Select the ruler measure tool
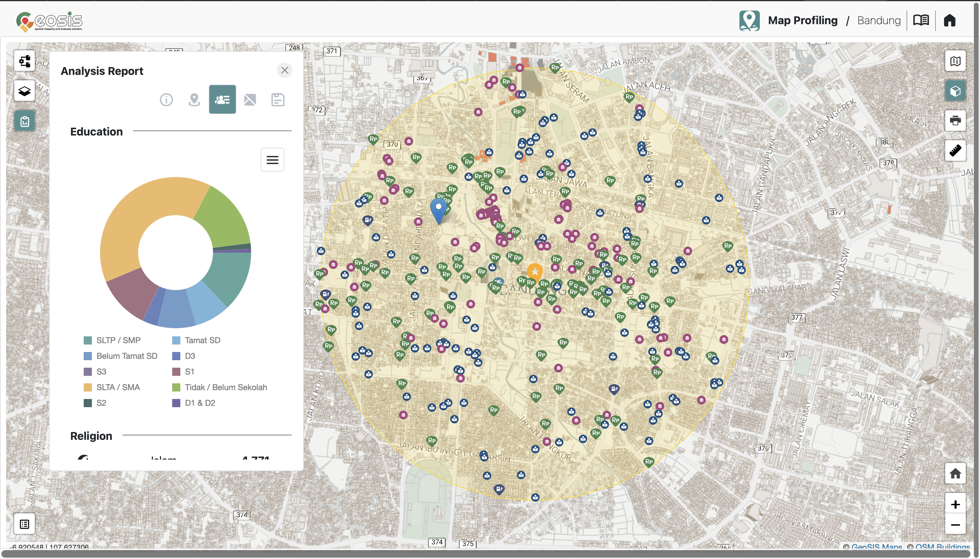Screen dimensions: 980x559 pos(955,150)
